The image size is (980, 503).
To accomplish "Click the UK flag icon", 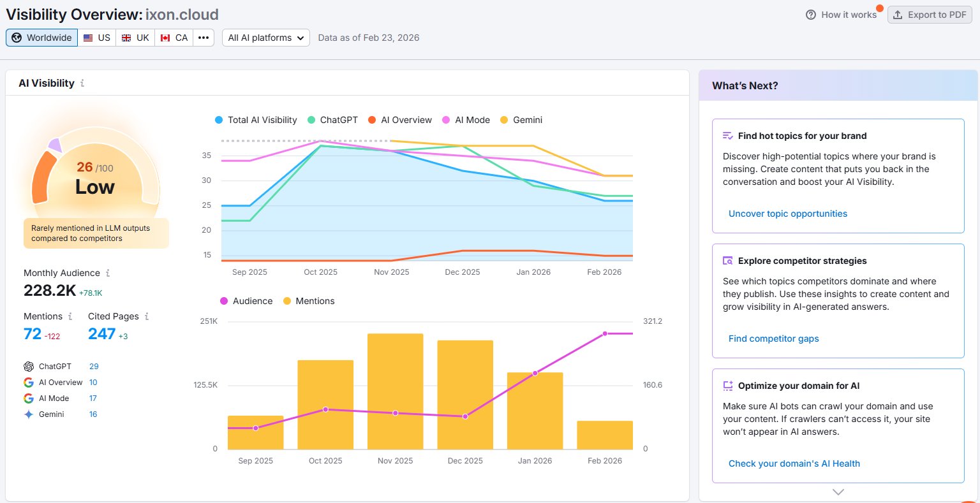I will [x=126, y=38].
